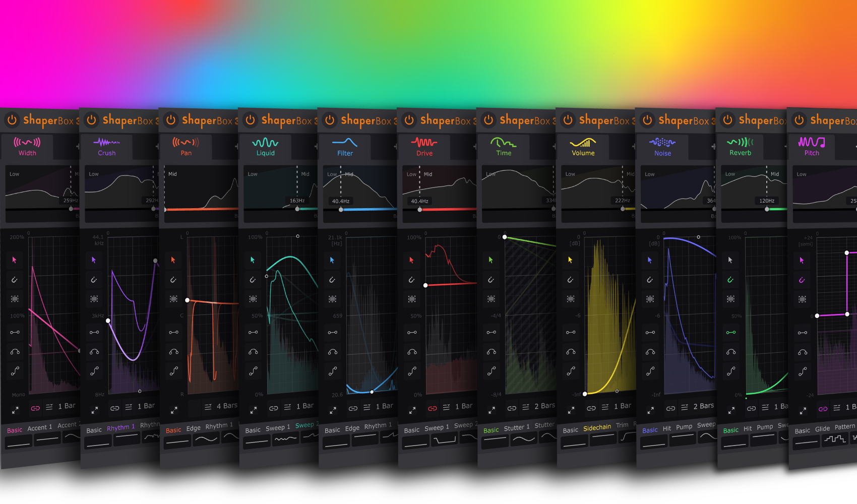Select the Sidechain preset in Volume panel
The height and width of the screenshot is (504, 857).
[597, 428]
